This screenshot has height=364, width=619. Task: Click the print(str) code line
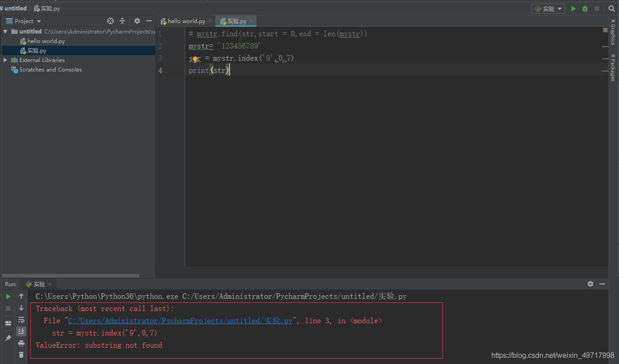click(209, 70)
